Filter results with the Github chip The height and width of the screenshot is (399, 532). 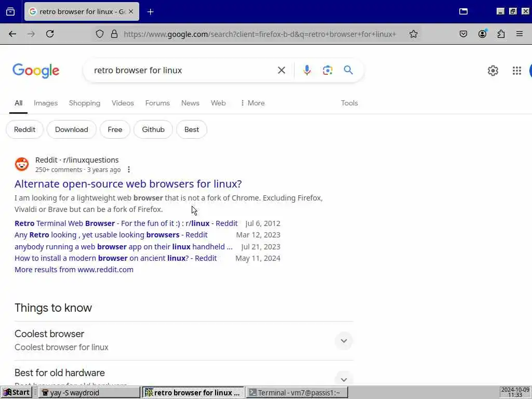(x=153, y=129)
